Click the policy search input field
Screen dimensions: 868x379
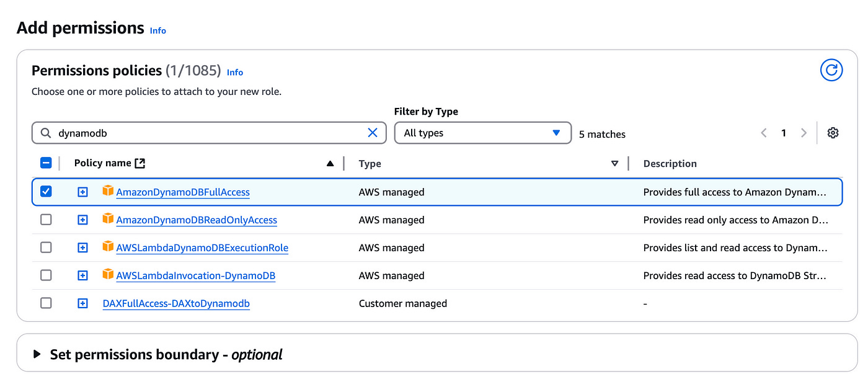click(211, 133)
